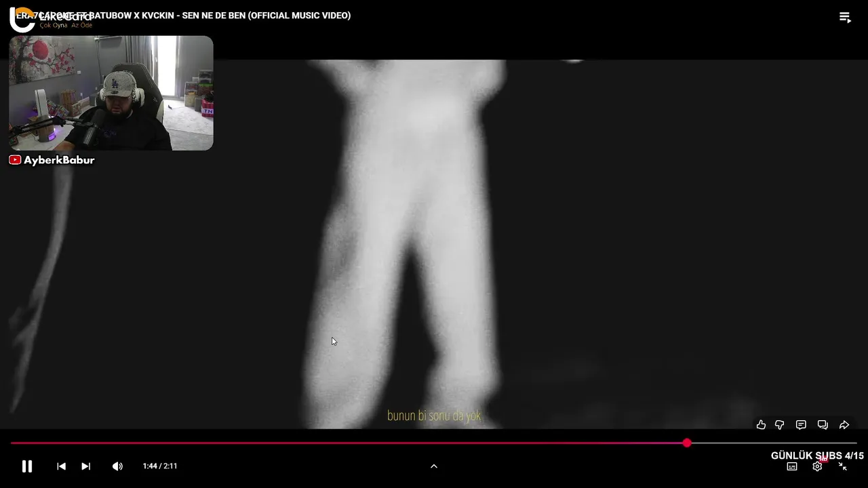The width and height of the screenshot is (868, 488).
Task: Click the GÜNLÜK SUBS 4/15 counter
Action: tap(817, 455)
